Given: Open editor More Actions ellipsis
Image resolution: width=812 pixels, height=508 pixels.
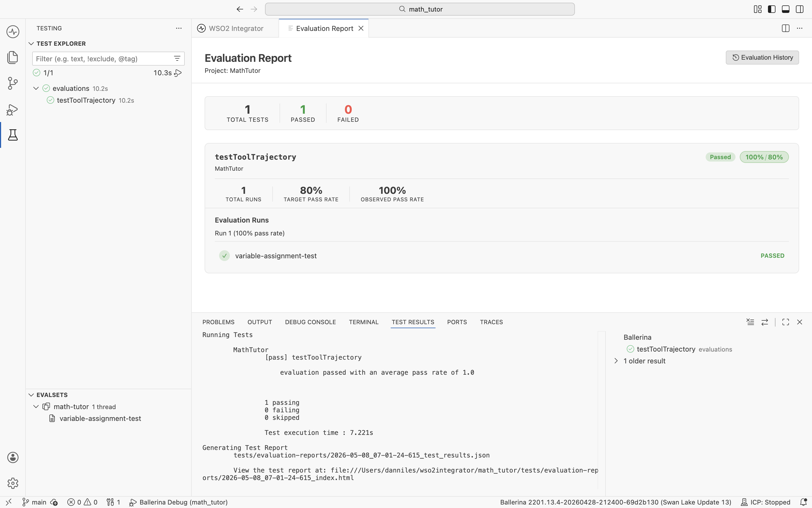Looking at the screenshot, I should 800,28.
